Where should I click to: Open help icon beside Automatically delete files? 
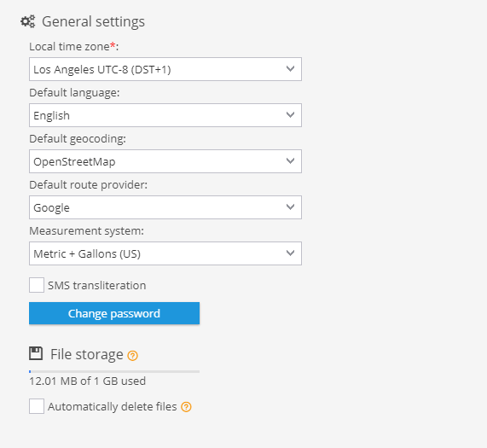(186, 407)
